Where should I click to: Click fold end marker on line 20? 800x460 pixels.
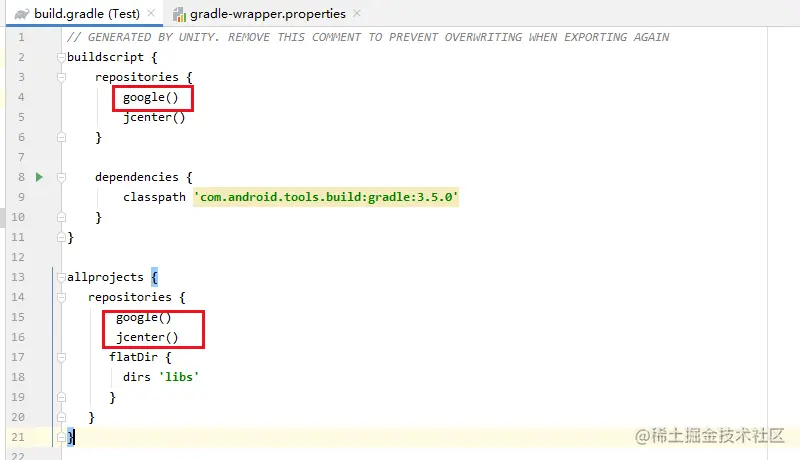point(61,417)
